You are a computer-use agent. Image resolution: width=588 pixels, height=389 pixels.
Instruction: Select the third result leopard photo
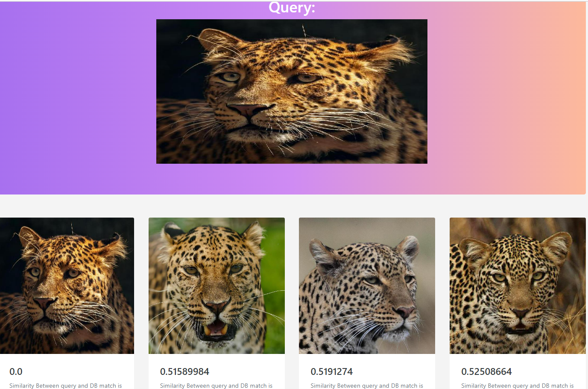coord(367,286)
